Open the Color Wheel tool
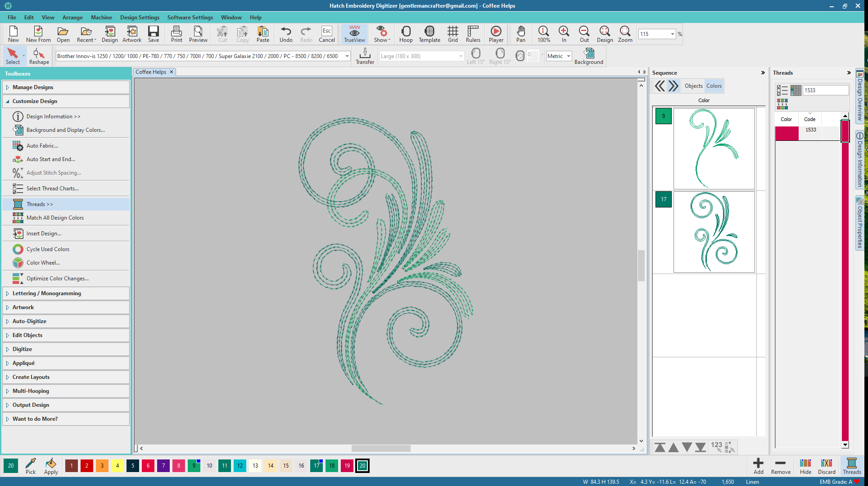Viewport: 868px width, 486px height. (43, 263)
